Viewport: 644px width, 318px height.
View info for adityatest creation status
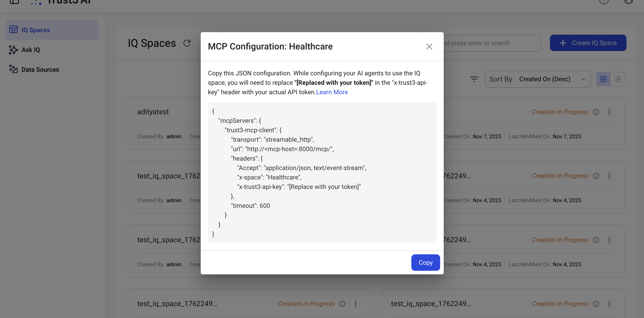click(x=597, y=112)
